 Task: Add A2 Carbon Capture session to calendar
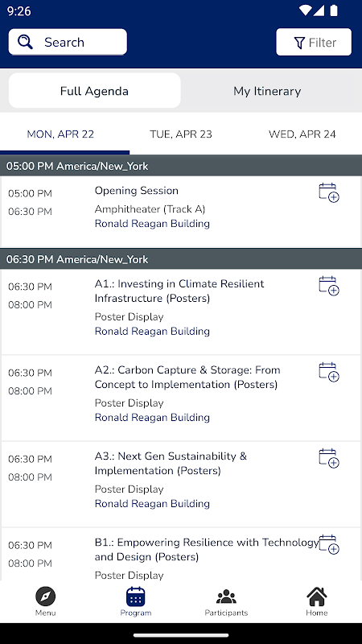pos(329,372)
